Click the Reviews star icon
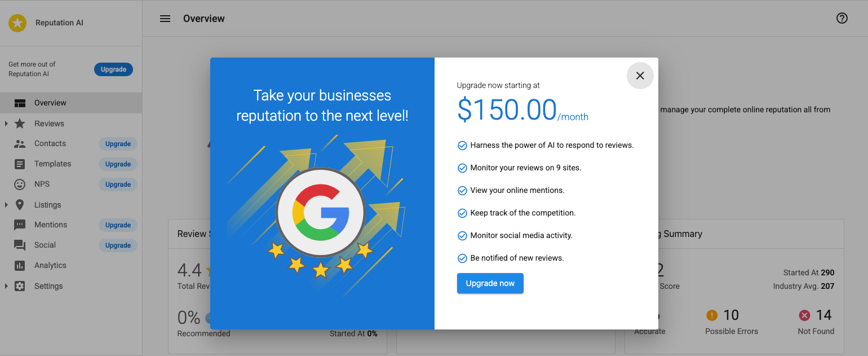The width and height of the screenshot is (868, 356). pyautogui.click(x=20, y=124)
